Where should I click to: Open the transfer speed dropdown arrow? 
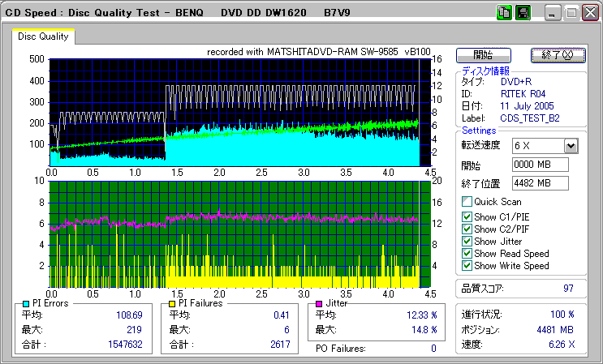pos(571,146)
